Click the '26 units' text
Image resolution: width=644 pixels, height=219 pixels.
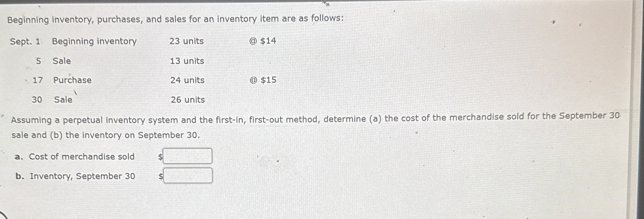tap(187, 100)
